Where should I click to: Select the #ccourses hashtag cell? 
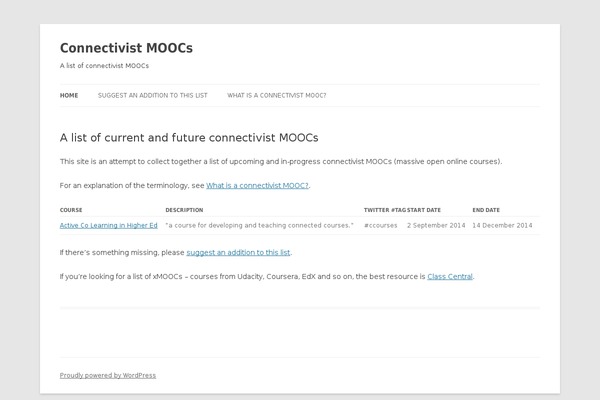(x=381, y=225)
